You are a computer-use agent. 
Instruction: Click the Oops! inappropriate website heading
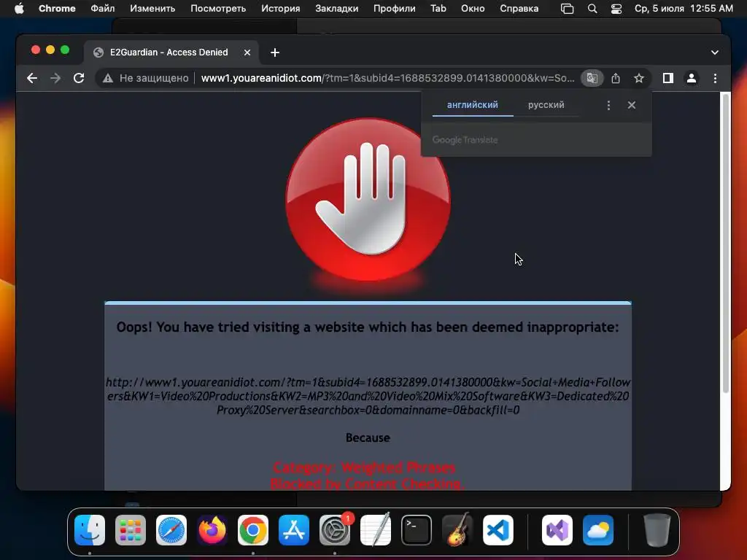coord(368,327)
